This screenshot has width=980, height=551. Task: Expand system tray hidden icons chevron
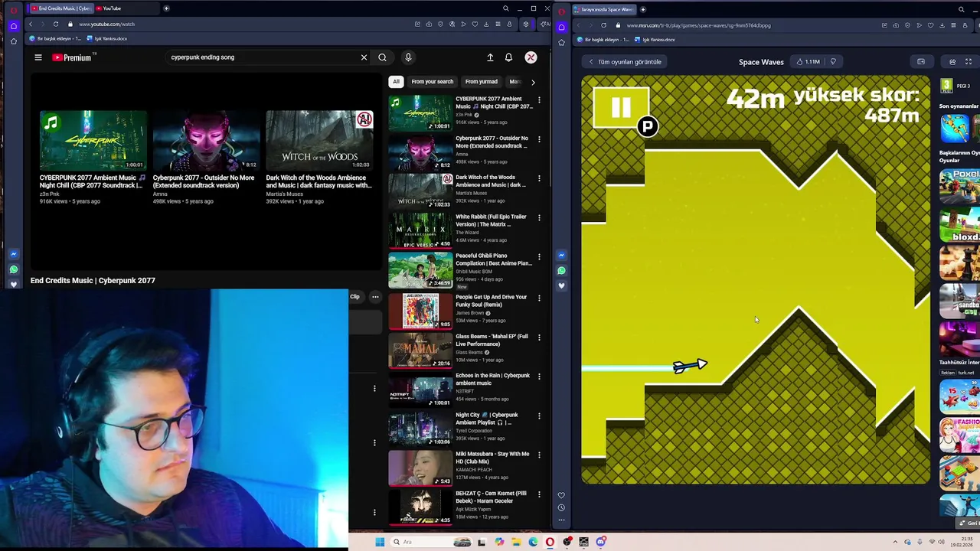[x=895, y=543]
